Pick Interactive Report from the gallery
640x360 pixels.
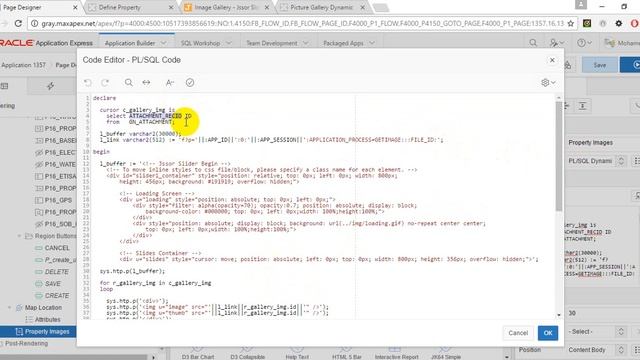[x=396, y=353]
